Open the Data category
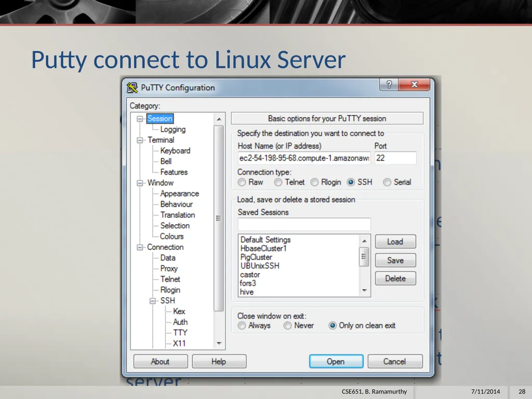Image resolution: width=532 pixels, height=399 pixels. pos(168,258)
